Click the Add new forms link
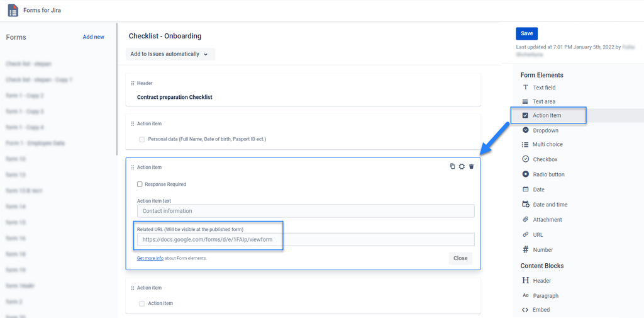The image size is (644, 318). pos(94,37)
